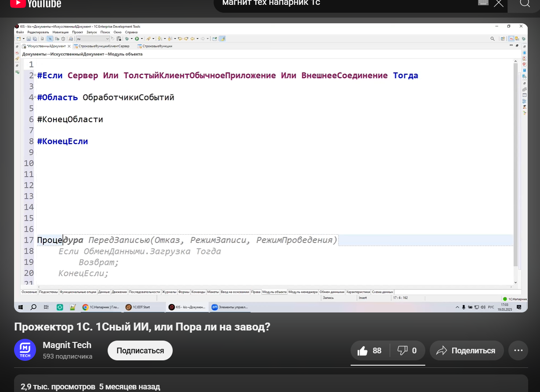
Task: Dislike the video with thumbs down
Action: [407, 351]
